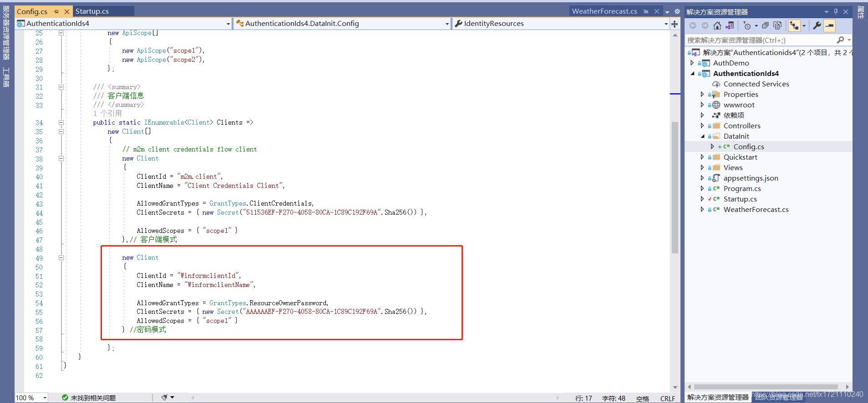Select WeatherForecast.cs in Solution Explorer
The height and width of the screenshot is (403, 868).
pos(756,209)
